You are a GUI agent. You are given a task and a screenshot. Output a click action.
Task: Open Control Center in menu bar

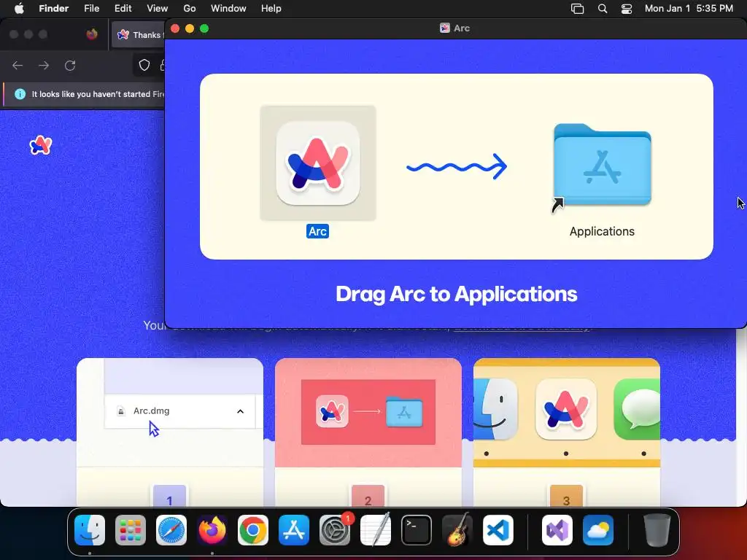(x=627, y=9)
